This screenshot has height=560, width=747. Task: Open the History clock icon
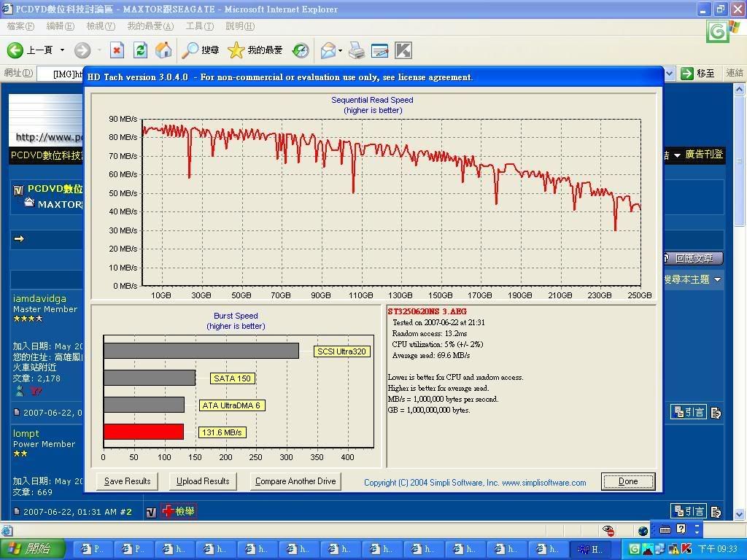coord(301,50)
